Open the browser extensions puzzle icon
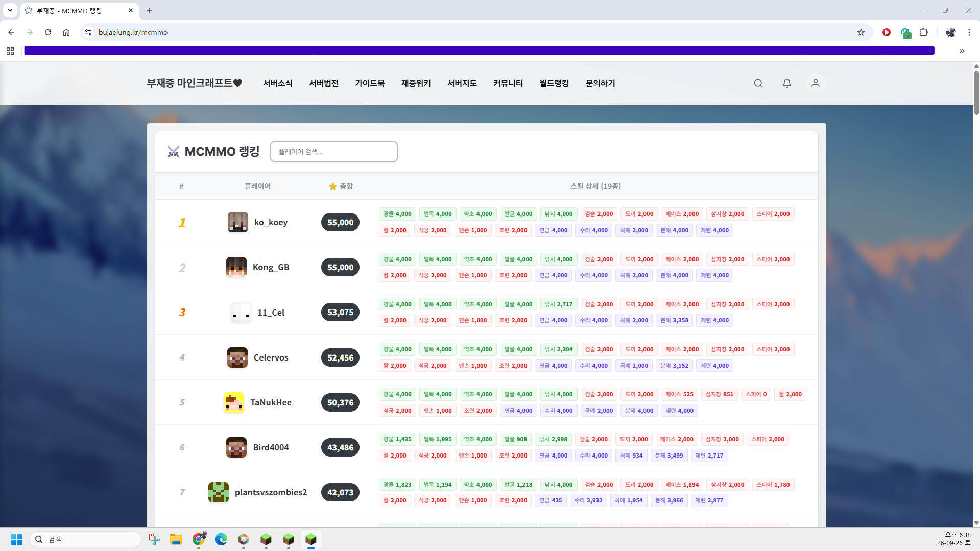980x551 pixels. (x=924, y=32)
